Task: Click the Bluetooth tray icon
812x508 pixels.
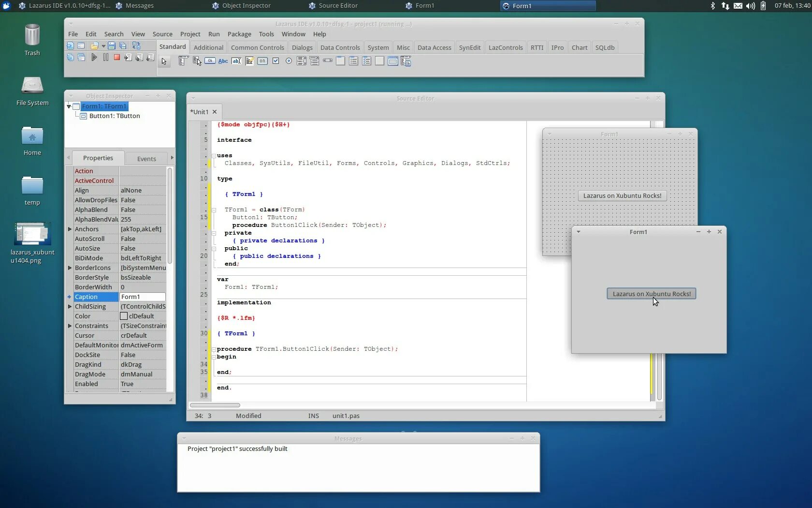Action: pos(712,6)
